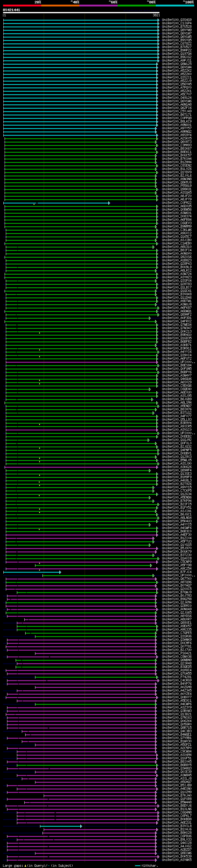Open hit UniRef100_Q197Q4
Image resolution: width=197 pixels, height=868 pixels.
(x=177, y=54)
